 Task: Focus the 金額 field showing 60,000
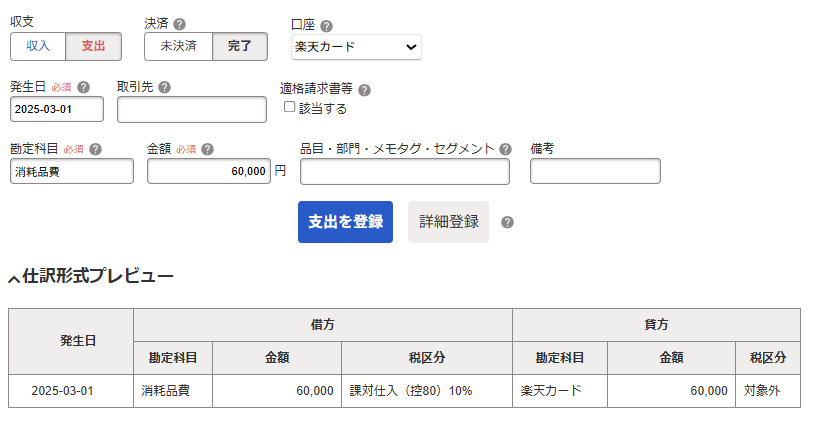click(209, 171)
